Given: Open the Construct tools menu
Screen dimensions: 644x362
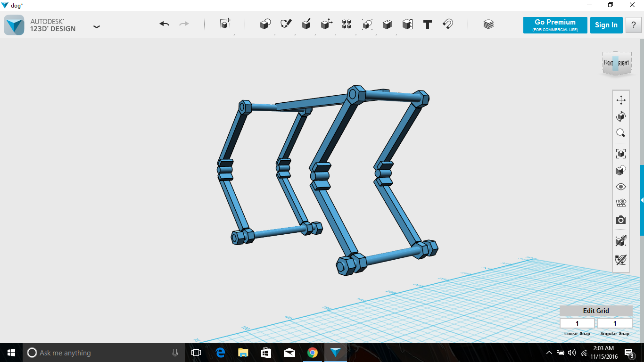Looking at the screenshot, I should tap(306, 25).
